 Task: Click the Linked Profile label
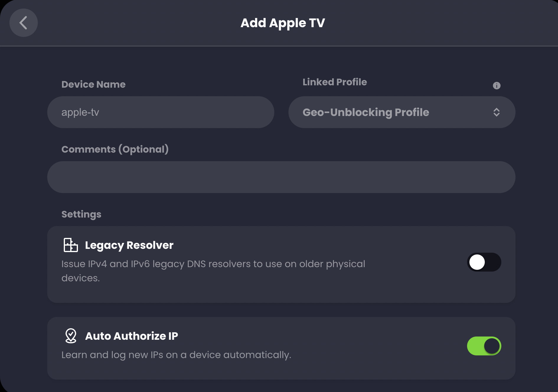tap(335, 82)
